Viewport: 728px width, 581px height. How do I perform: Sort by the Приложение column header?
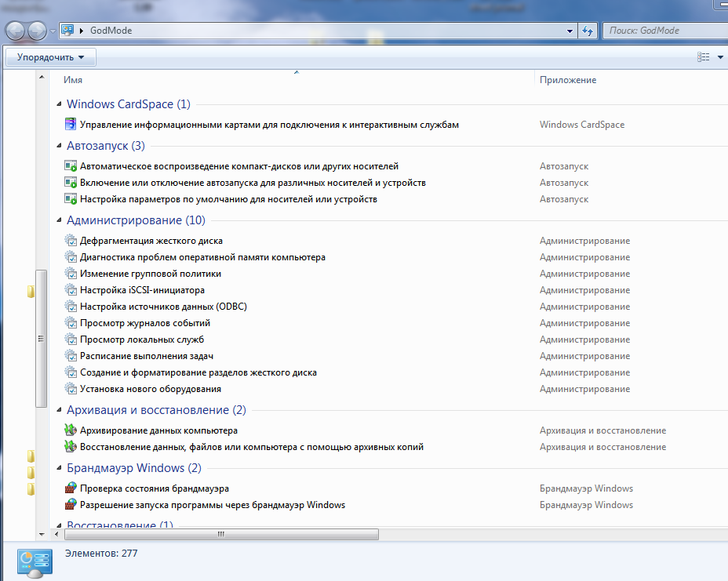568,80
